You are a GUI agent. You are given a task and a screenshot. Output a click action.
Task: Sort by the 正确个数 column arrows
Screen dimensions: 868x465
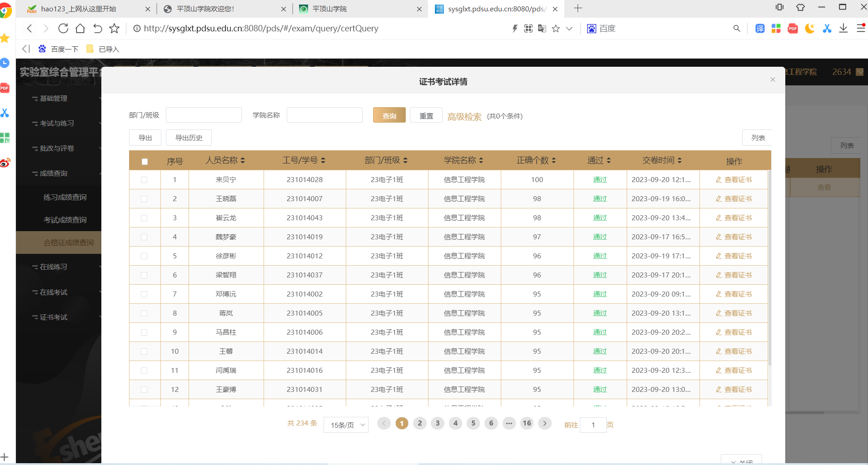tap(554, 160)
